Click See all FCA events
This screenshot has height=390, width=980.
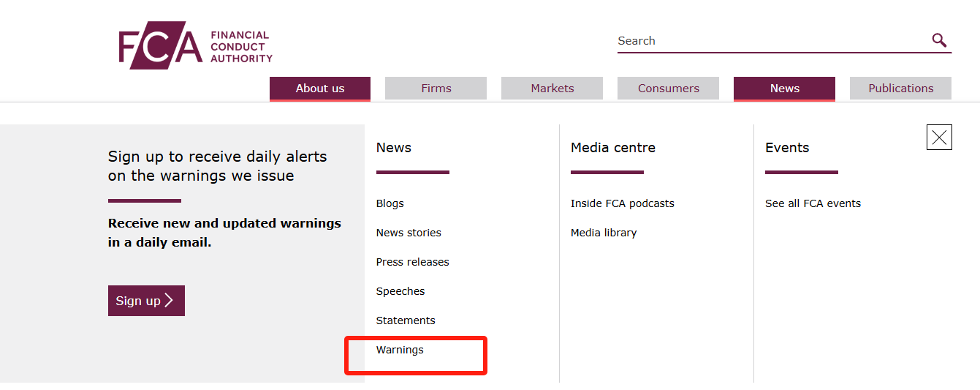point(813,203)
